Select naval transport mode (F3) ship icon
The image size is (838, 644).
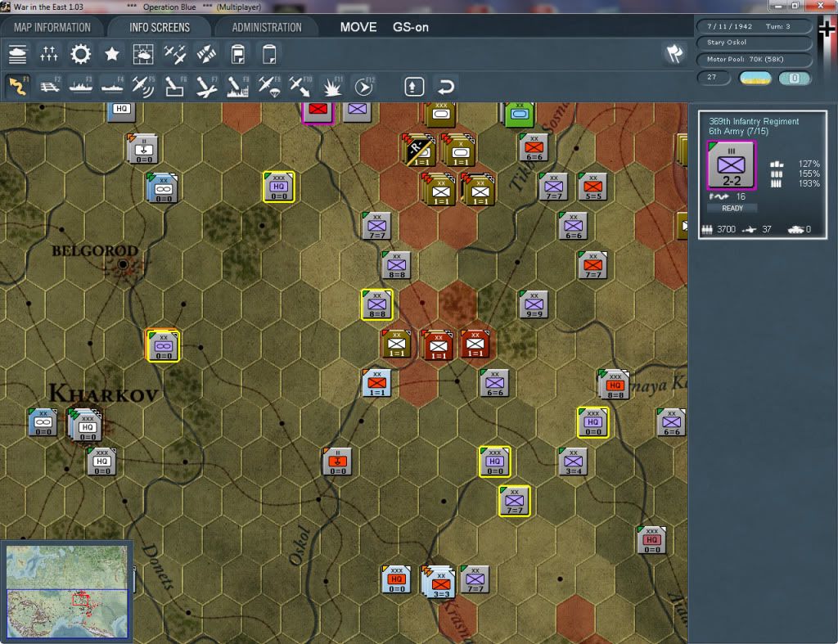[x=81, y=86]
